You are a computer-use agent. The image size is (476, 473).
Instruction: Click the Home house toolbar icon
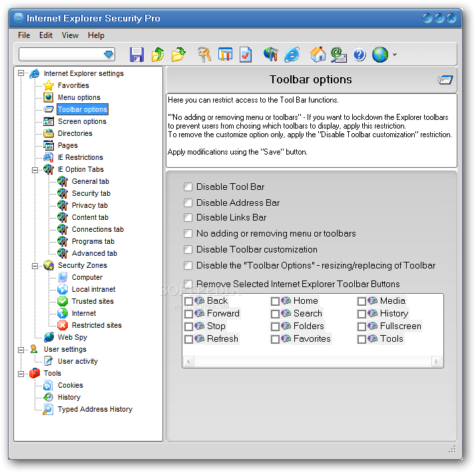318,55
